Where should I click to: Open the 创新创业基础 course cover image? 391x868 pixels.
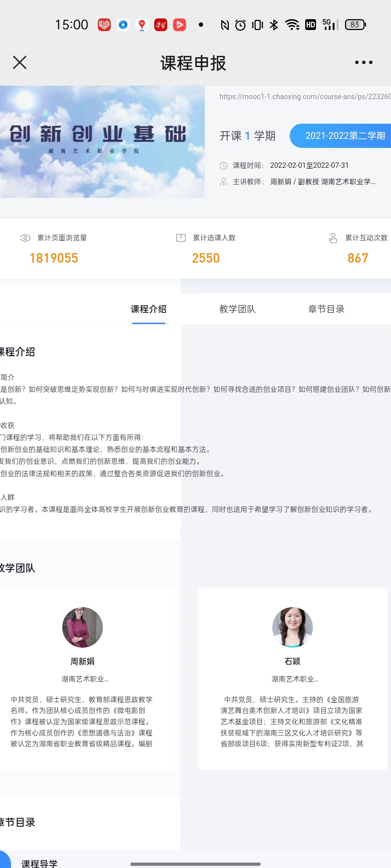tap(102, 142)
